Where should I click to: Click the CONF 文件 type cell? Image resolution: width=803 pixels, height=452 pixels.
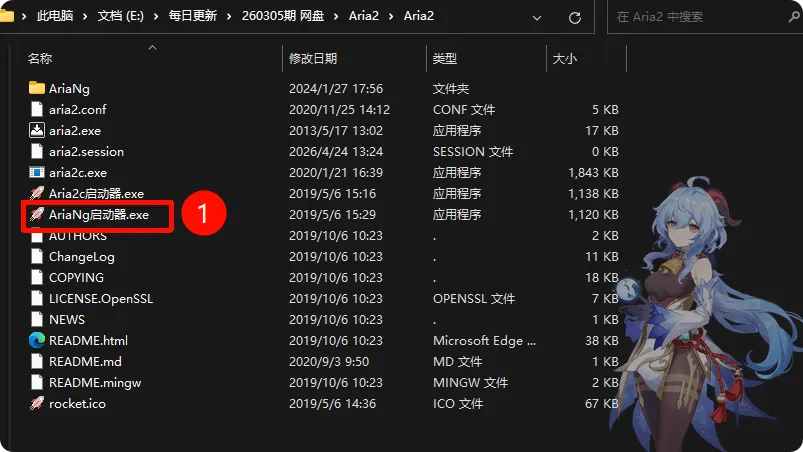coord(464,110)
